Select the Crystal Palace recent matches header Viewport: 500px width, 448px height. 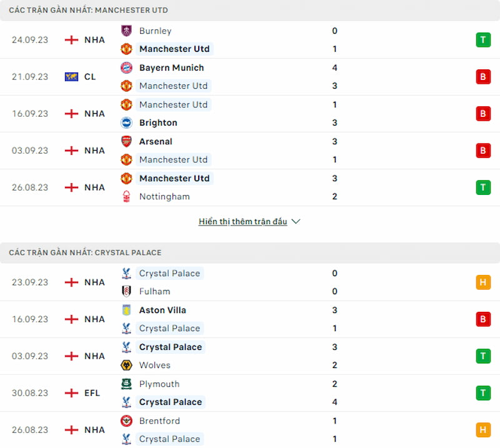(250, 253)
